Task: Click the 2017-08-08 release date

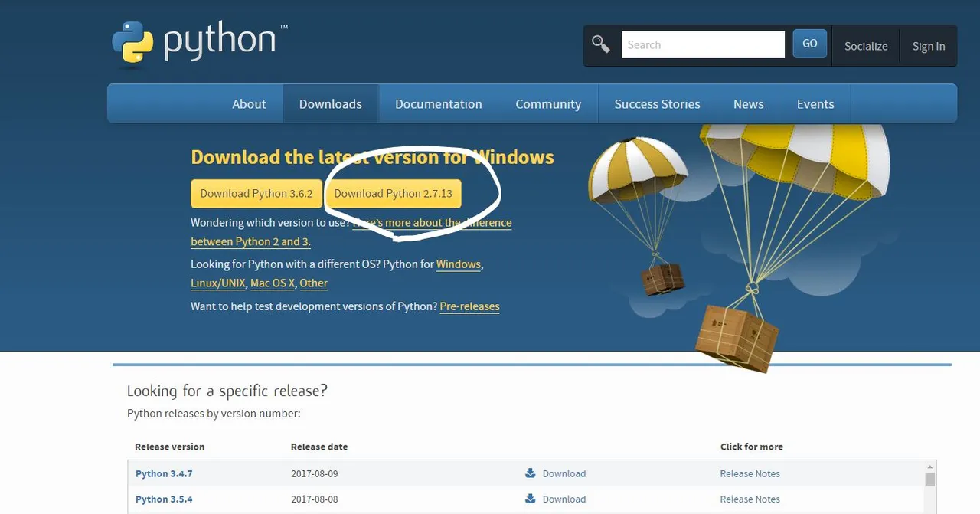Action: click(x=315, y=499)
